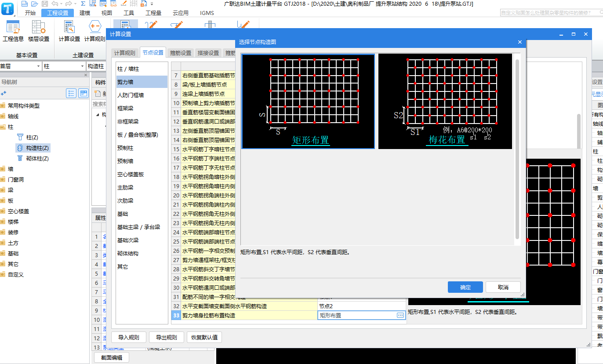Click 取消 to cancel node selection
The height and width of the screenshot is (364, 603).
click(x=503, y=287)
